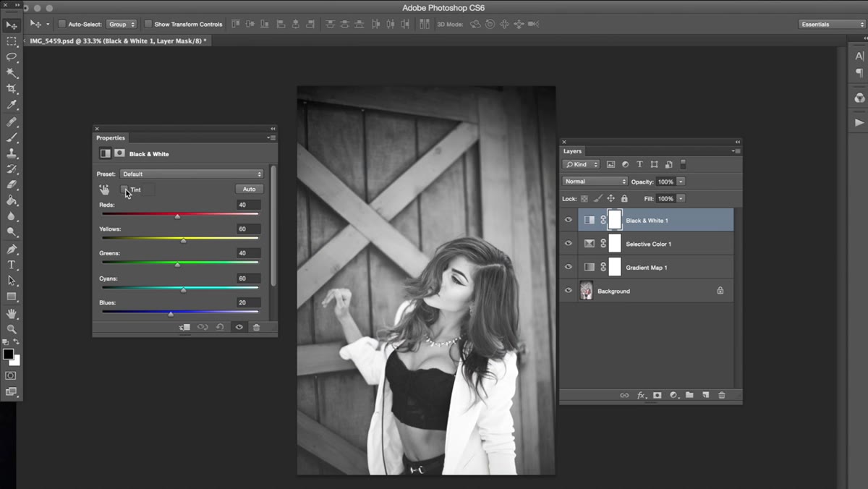Select the Layers panel tab
The height and width of the screenshot is (489, 868).
click(572, 151)
